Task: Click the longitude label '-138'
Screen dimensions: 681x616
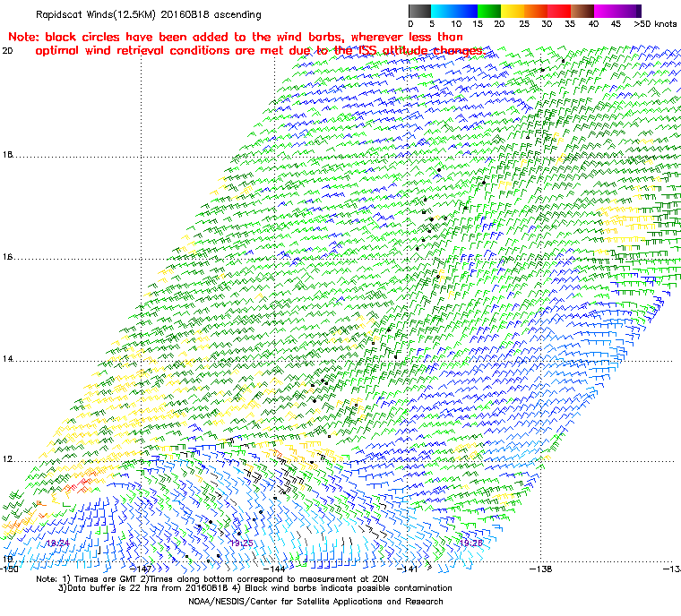Action: tap(540, 569)
